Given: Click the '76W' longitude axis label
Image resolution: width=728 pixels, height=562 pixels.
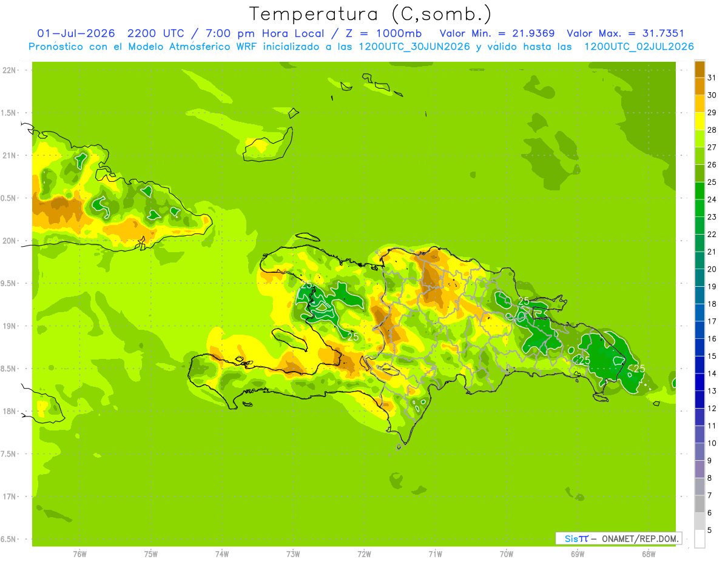Looking at the screenshot, I should tap(79, 554).
